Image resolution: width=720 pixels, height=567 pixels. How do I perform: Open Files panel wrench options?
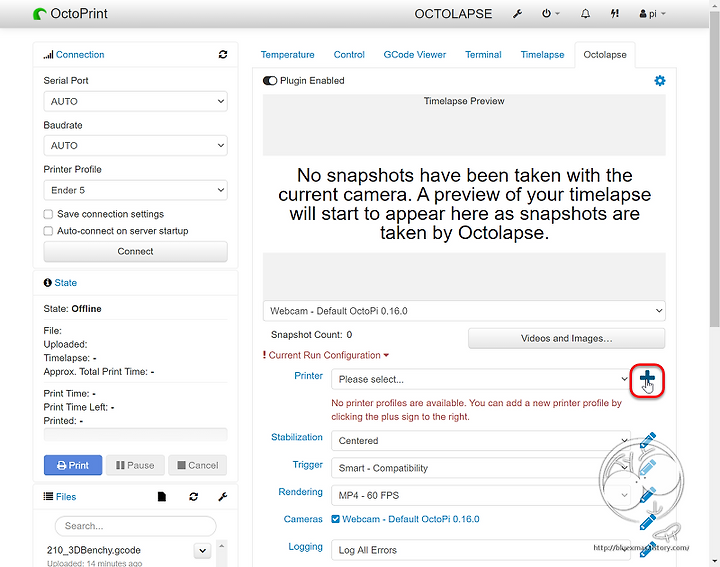tap(223, 496)
